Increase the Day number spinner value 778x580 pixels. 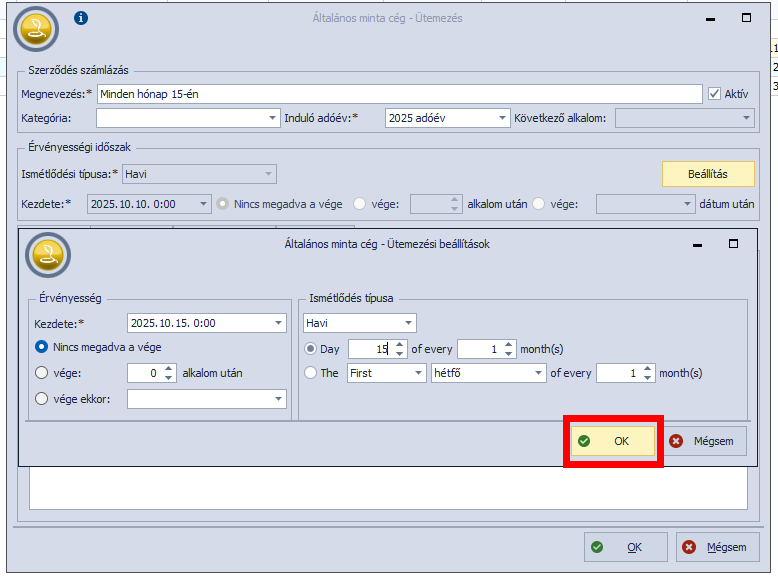coord(400,344)
